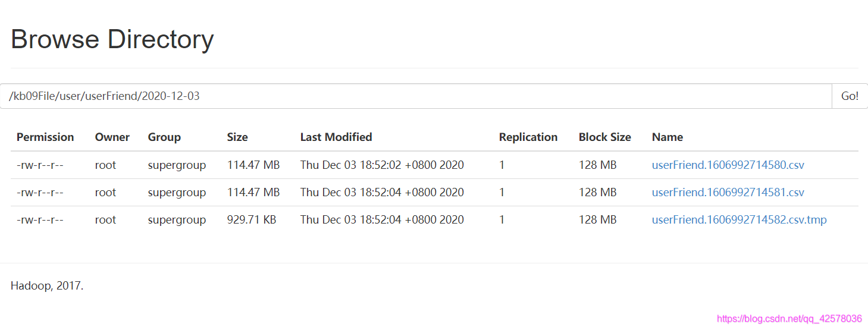Select the Replication column header

click(528, 137)
